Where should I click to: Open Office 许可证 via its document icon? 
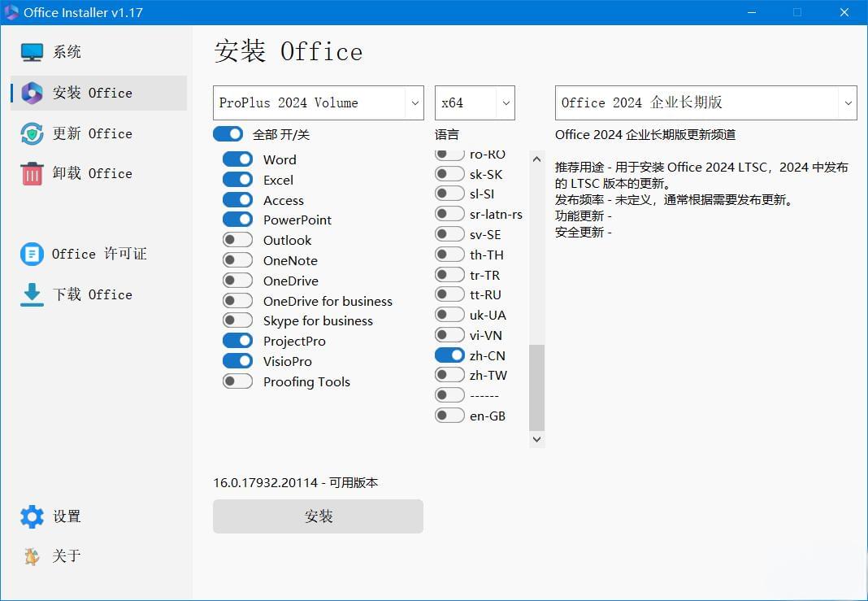[31, 254]
